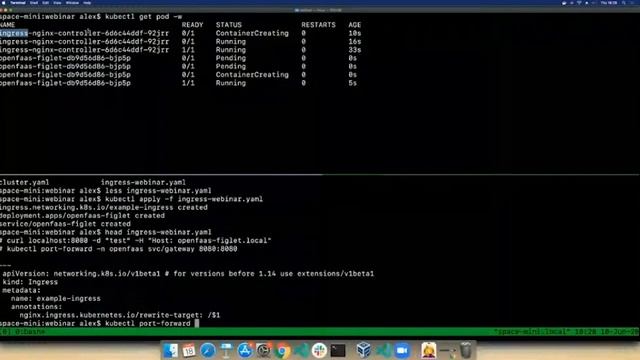Open the Shell menu
The height and width of the screenshot is (360, 640).
pos(34,2)
